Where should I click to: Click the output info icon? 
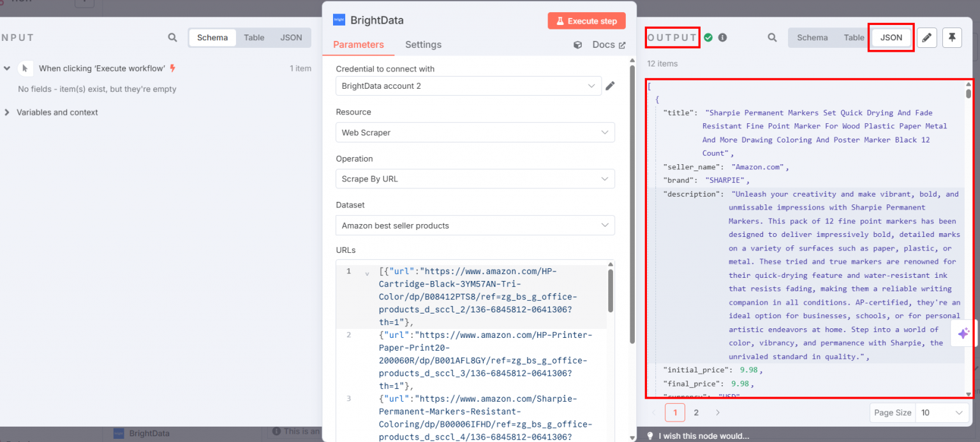pos(722,38)
